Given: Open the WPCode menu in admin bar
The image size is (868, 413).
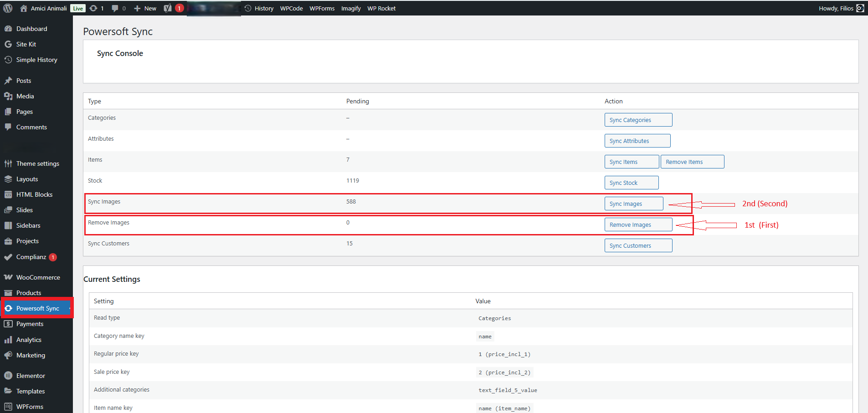Looking at the screenshot, I should [x=291, y=8].
